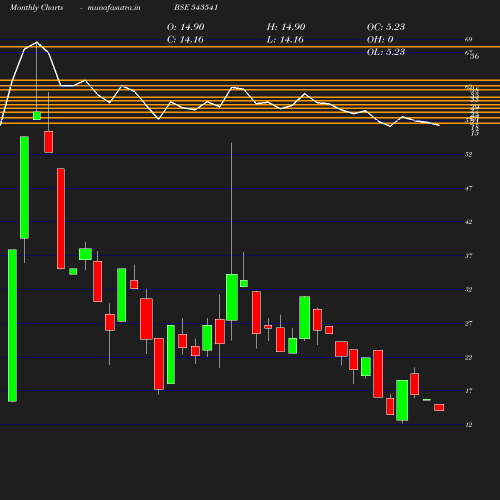Click the 69 price axis label
Screen dimensions: 500x500
tap(468, 39)
